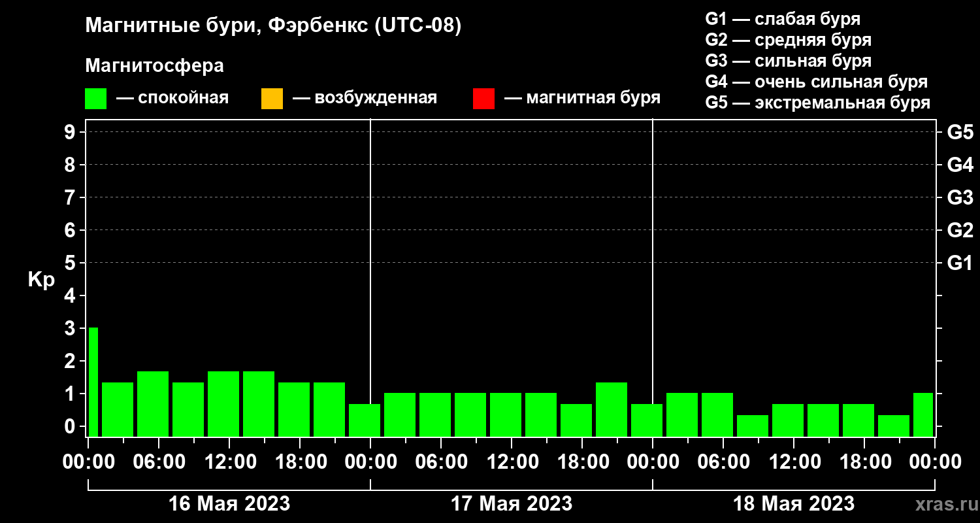
Task: Select legend line 'G4 — очень сильная буря'
Action: [816, 82]
